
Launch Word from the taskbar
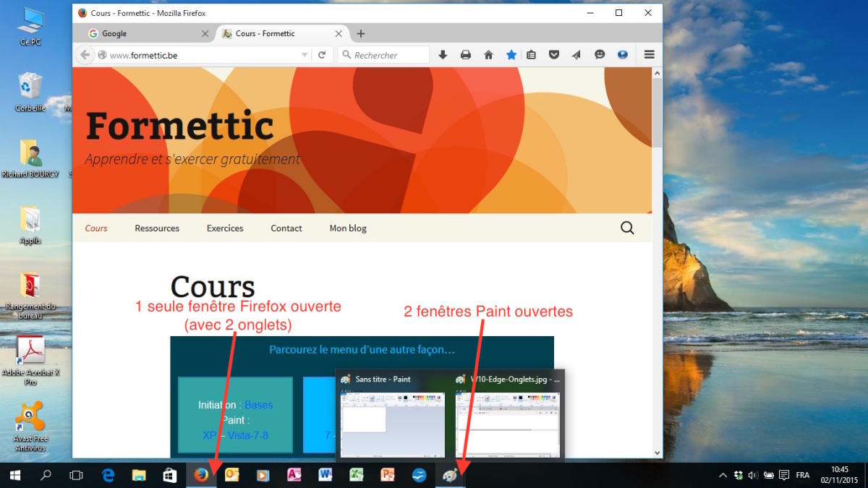pos(325,475)
